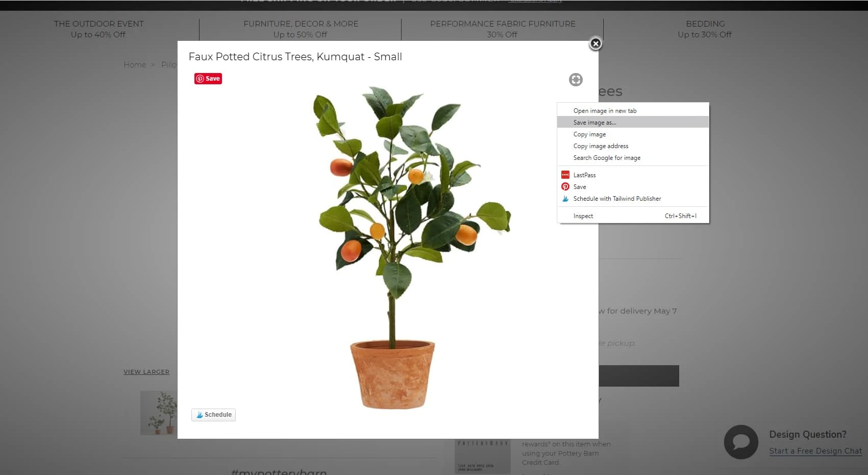Click the Home breadcrumb link

click(135, 65)
